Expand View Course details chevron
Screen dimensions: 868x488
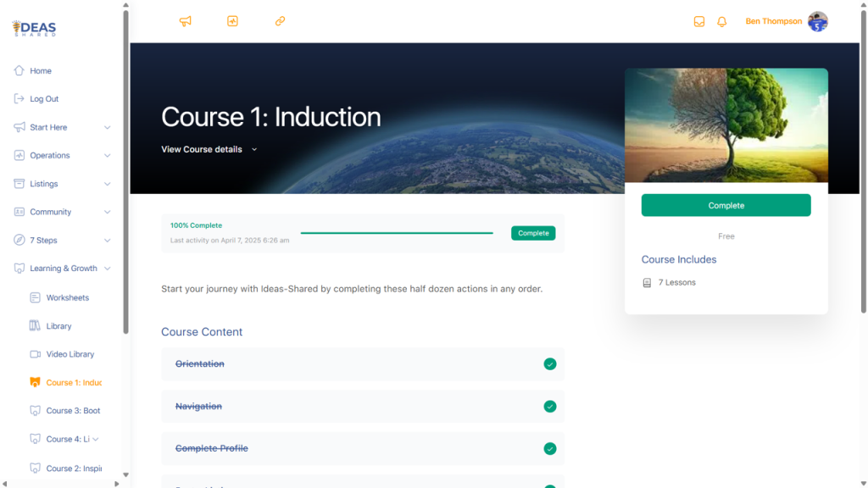254,149
